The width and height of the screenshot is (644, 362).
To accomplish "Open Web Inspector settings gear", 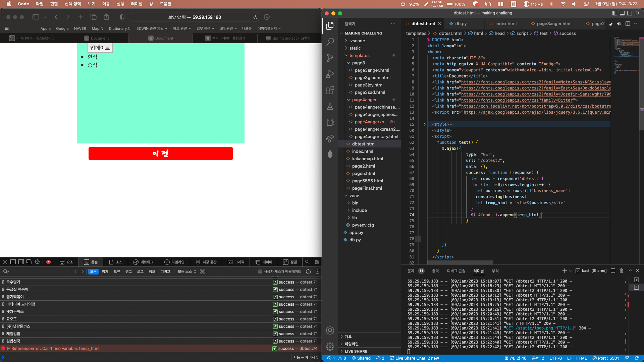I will pos(317,262).
